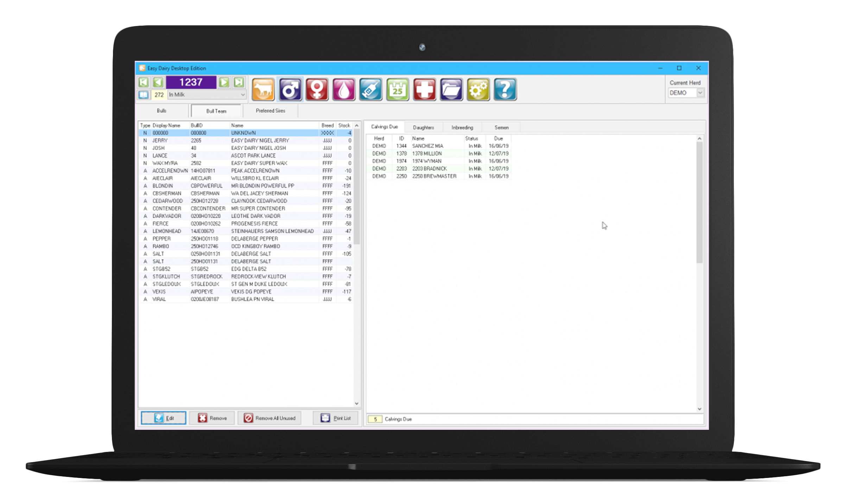Click bull list scrollbar up arrow
The width and height of the screenshot is (856, 504).
(x=357, y=126)
